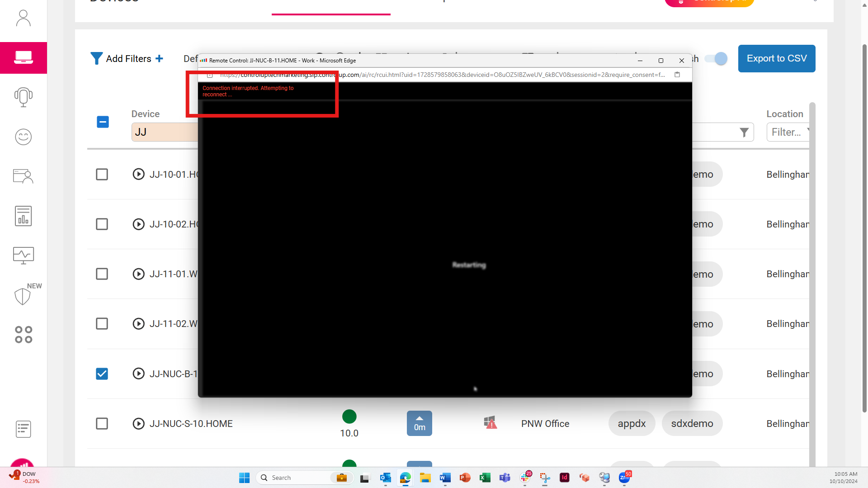Open Excel from the taskbar
This screenshot has width=868, height=488.
(x=485, y=478)
